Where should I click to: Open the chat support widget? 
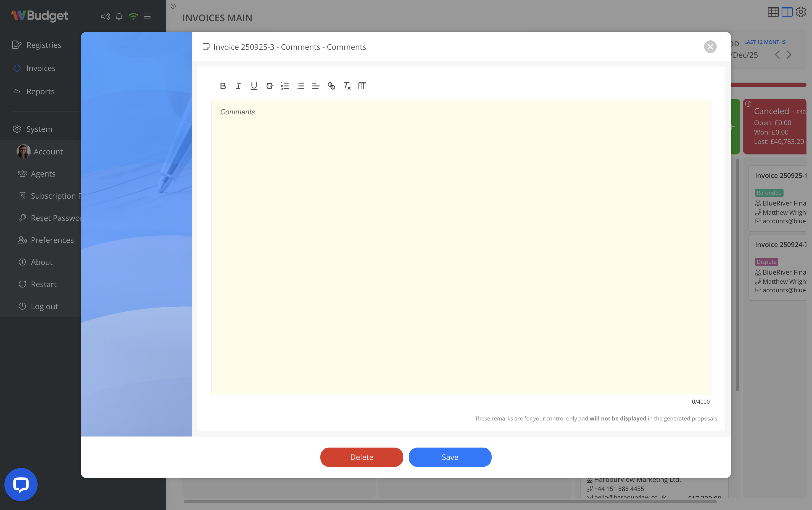click(x=20, y=484)
